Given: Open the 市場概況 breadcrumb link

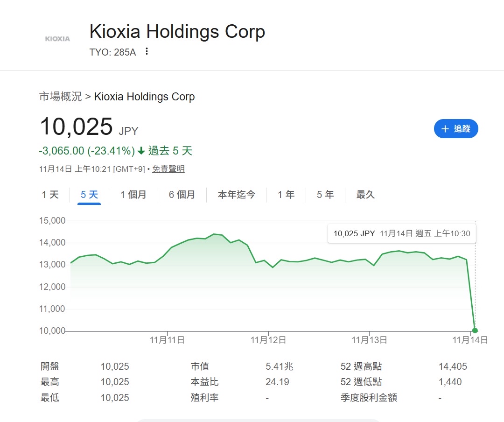Looking at the screenshot, I should click(60, 97).
